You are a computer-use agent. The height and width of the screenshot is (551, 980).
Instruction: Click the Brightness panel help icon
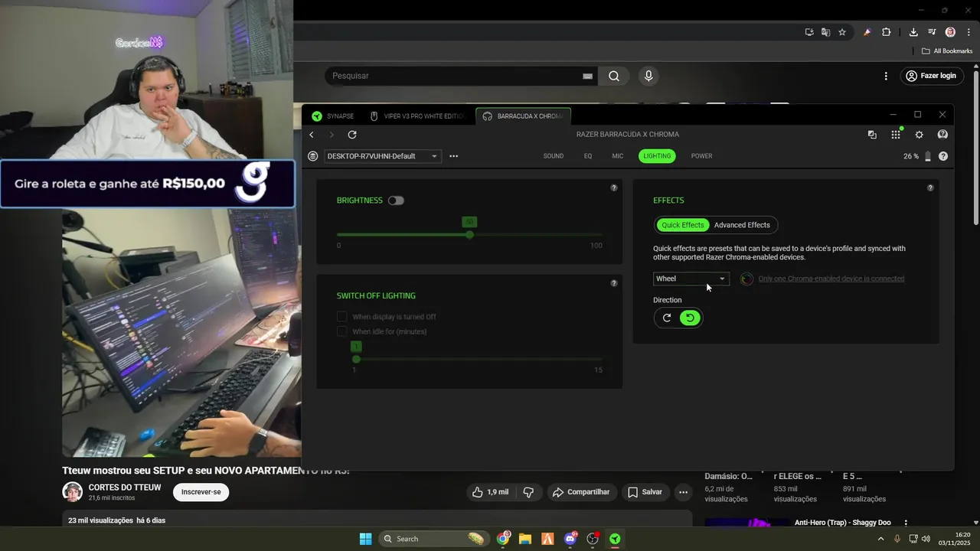pos(613,187)
